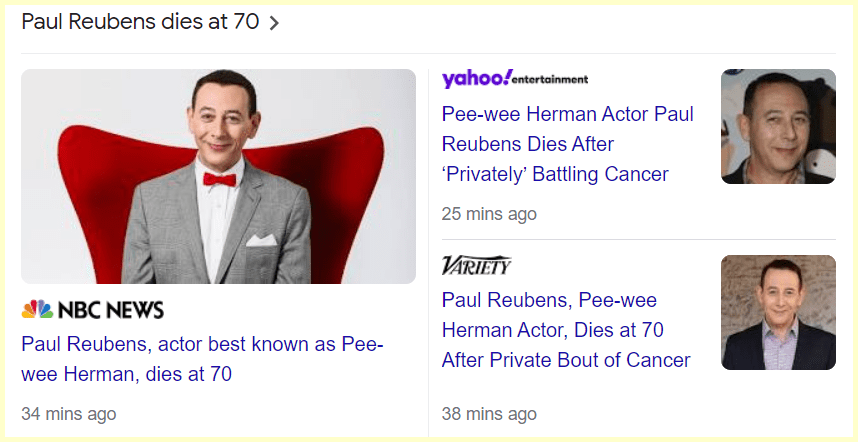This screenshot has height=442, width=858.
Task: Click the large NBC News story photo
Action: coord(218,176)
